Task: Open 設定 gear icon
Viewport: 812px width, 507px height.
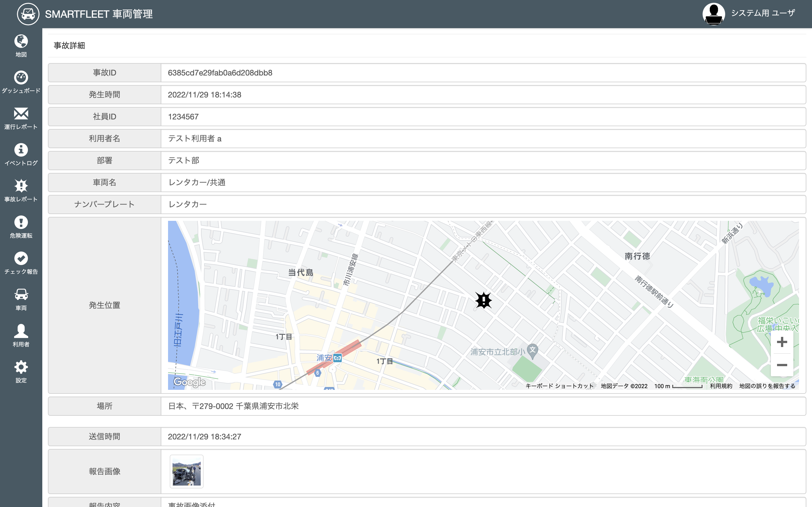Action: [x=21, y=367]
